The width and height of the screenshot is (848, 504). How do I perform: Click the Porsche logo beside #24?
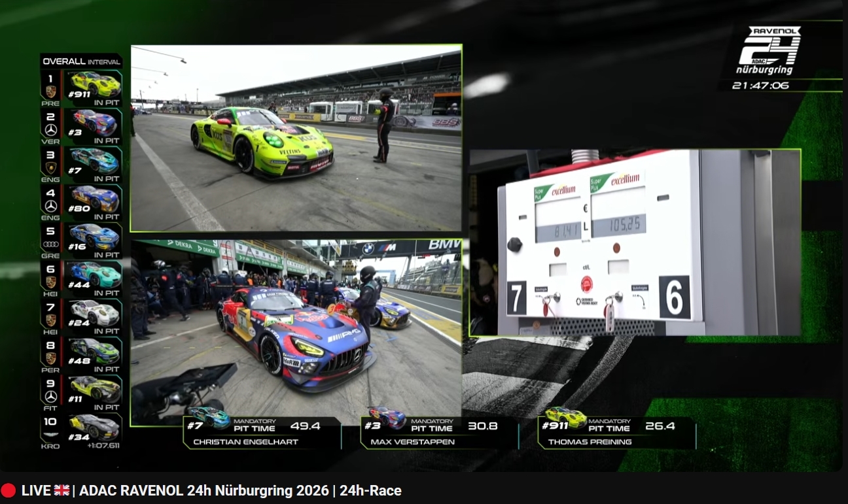[50, 320]
